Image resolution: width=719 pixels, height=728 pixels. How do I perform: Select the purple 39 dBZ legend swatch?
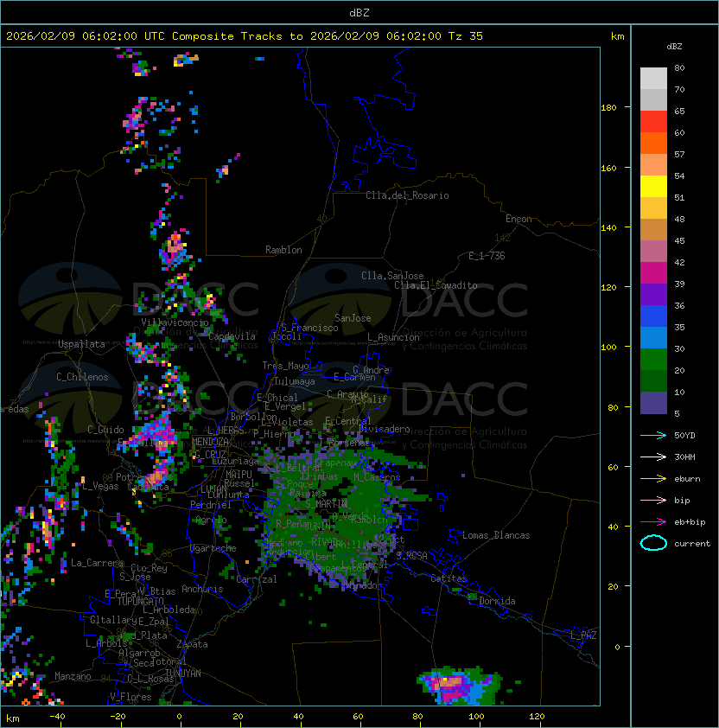click(x=653, y=294)
